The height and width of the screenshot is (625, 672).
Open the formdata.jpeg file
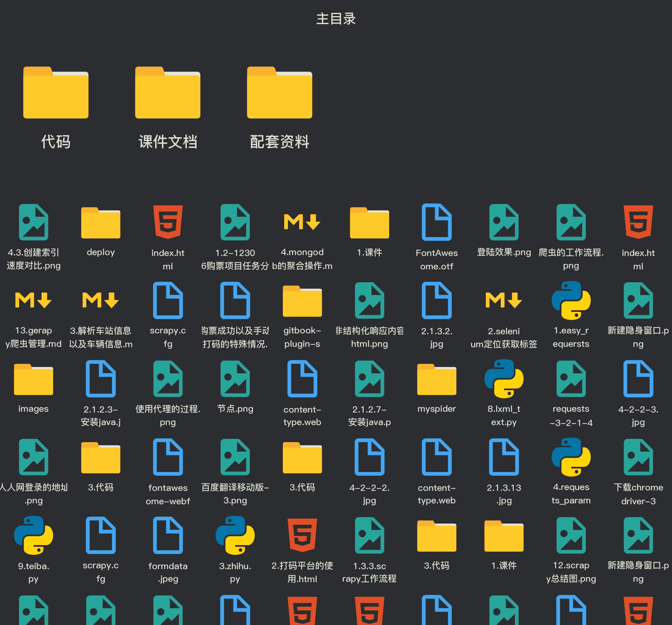tap(168, 536)
